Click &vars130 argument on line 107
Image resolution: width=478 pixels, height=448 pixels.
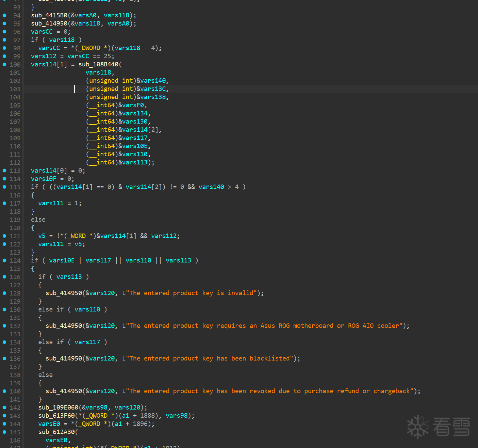pos(133,122)
